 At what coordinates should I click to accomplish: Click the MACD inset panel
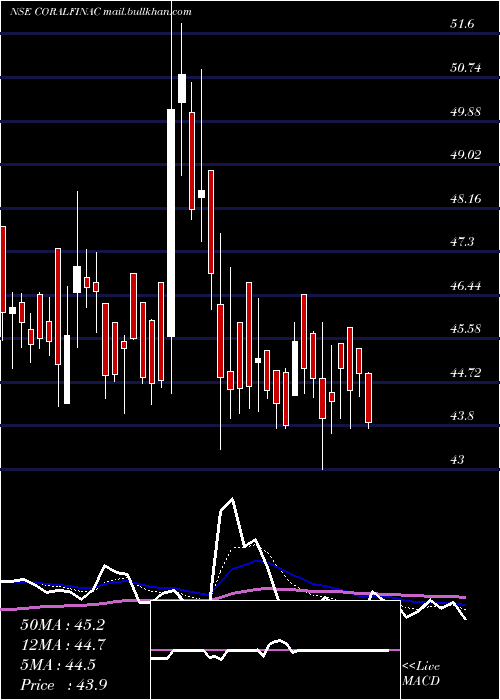tap(275, 650)
